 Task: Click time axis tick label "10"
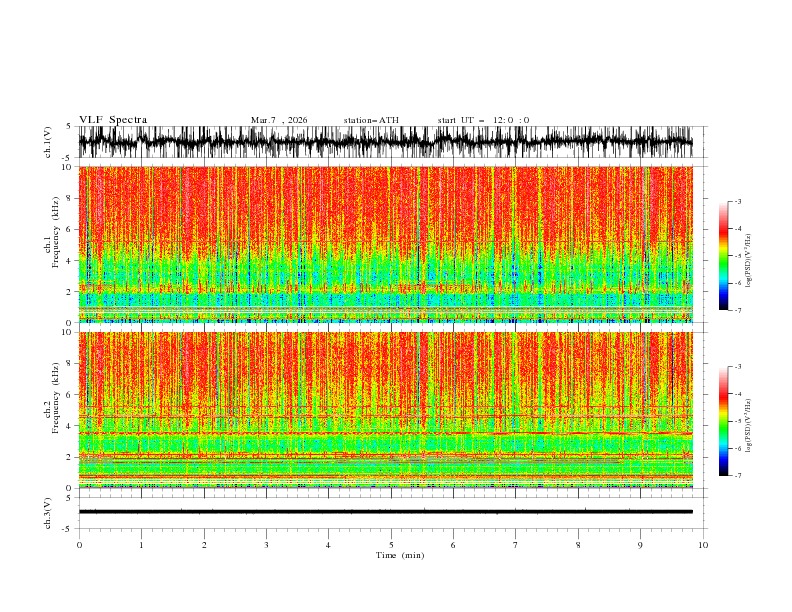pyautogui.click(x=703, y=545)
